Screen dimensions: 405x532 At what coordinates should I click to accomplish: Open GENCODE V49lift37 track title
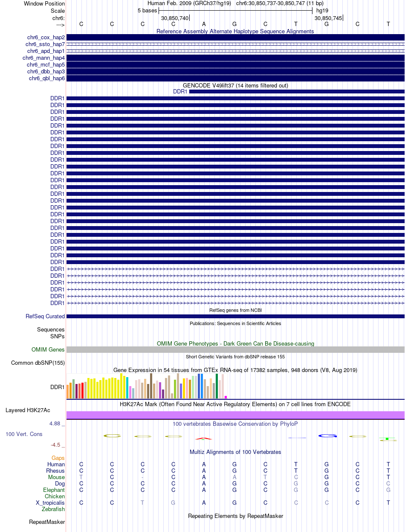235,85
